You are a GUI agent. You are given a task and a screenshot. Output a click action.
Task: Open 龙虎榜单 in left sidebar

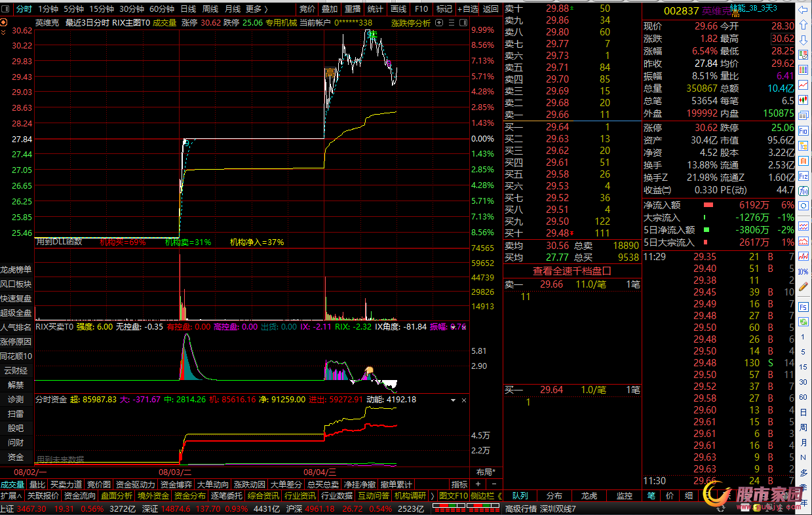pyautogui.click(x=16, y=269)
